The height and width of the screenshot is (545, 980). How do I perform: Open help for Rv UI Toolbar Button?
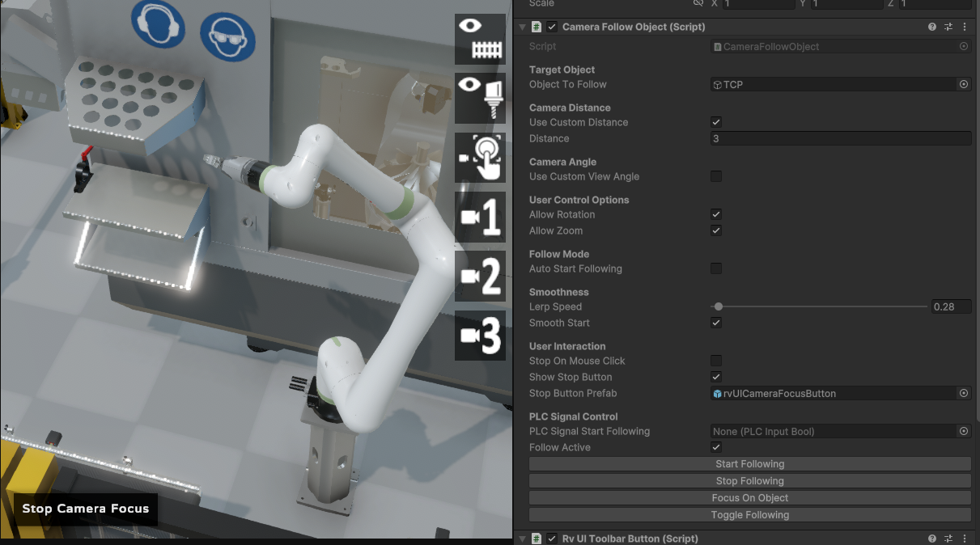(933, 539)
